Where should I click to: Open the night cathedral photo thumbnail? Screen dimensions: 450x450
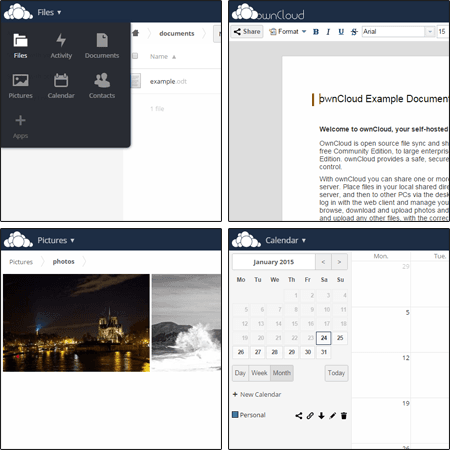click(76, 323)
